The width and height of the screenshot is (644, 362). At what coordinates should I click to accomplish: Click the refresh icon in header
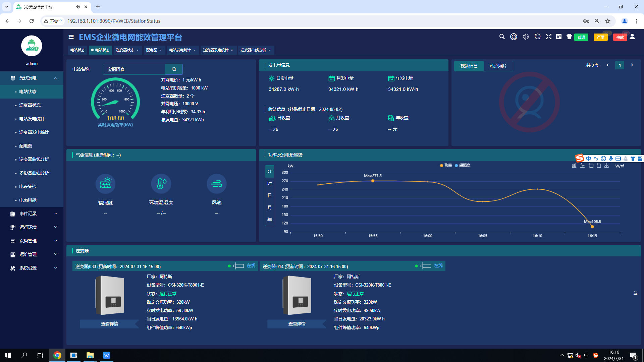(537, 37)
